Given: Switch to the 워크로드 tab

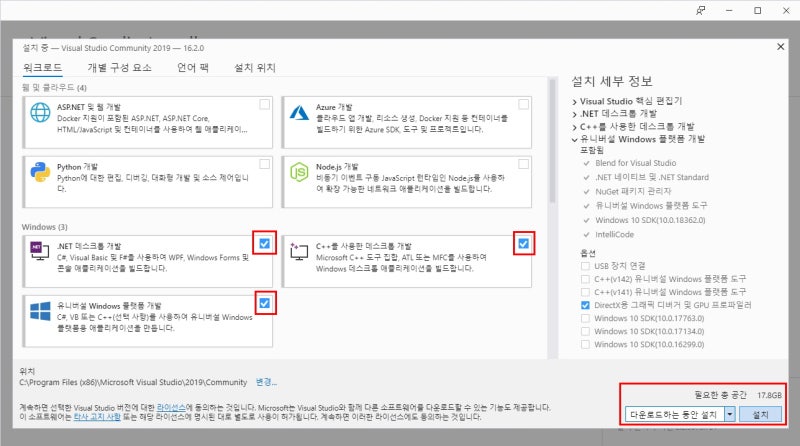Looking at the screenshot, I should click(x=42, y=67).
